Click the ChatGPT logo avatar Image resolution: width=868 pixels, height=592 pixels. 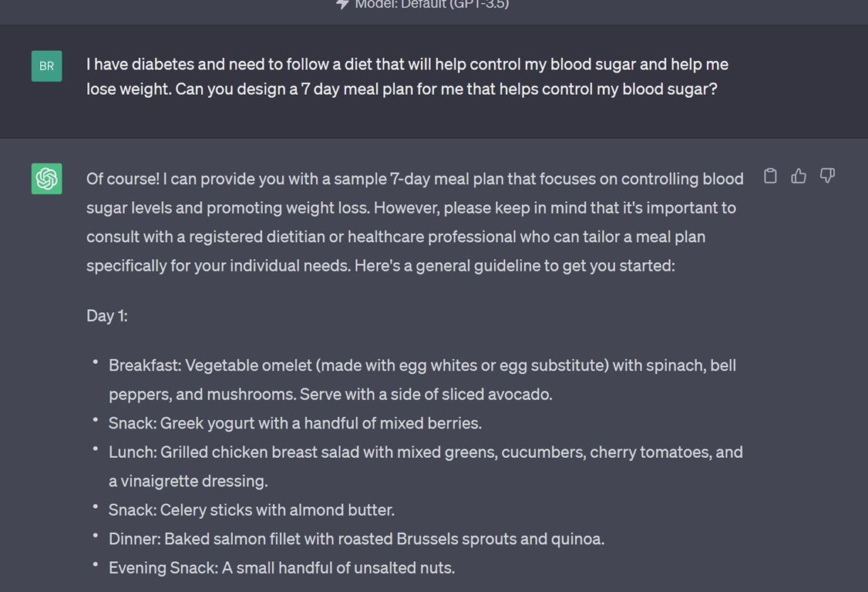click(46, 179)
